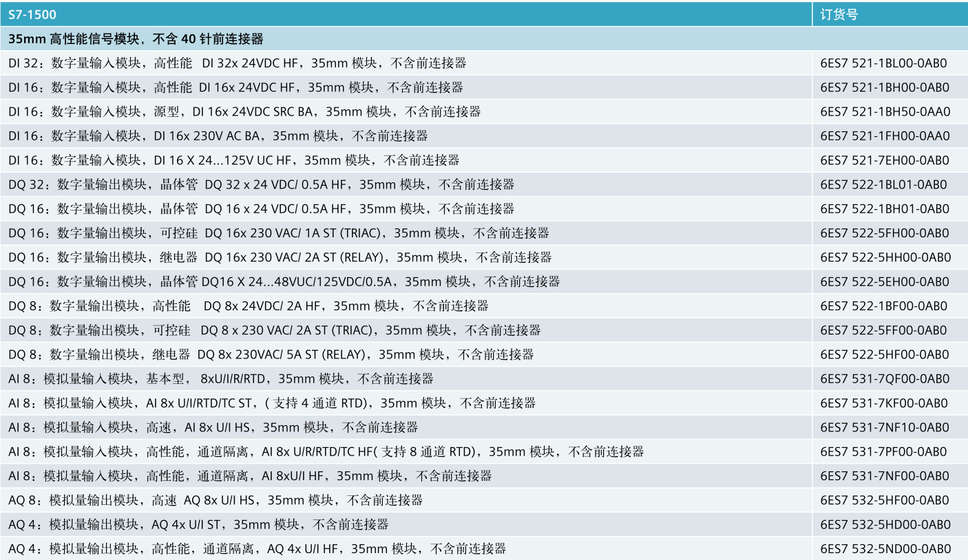Select the DI 16 X 24...125V UC HF description
Screen dimensions: 968x560
click(x=233, y=160)
